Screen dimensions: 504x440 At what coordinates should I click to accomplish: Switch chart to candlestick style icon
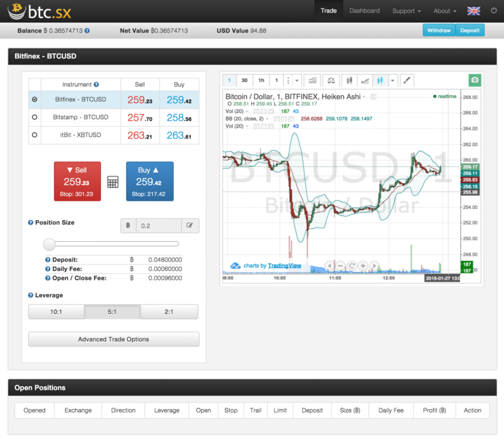[x=349, y=80]
